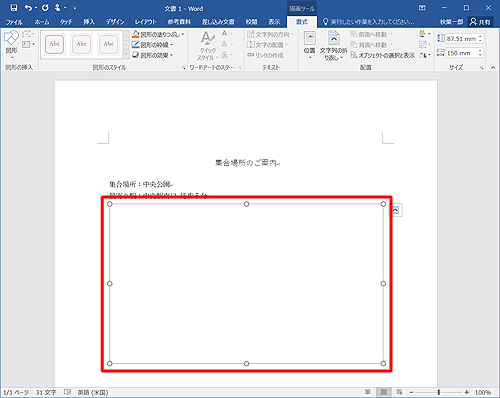
Task: Open the 図形の枠線 dropdown arrow
Action: 172,45
